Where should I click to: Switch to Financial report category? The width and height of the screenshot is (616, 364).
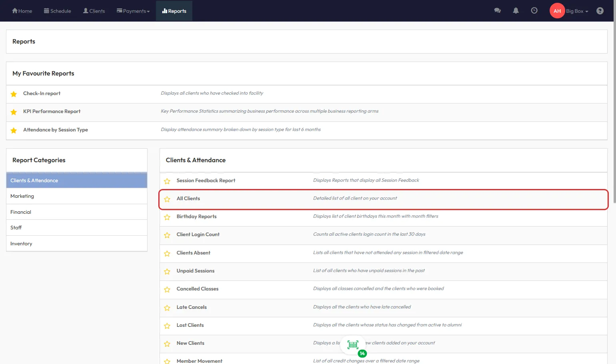coord(21,212)
